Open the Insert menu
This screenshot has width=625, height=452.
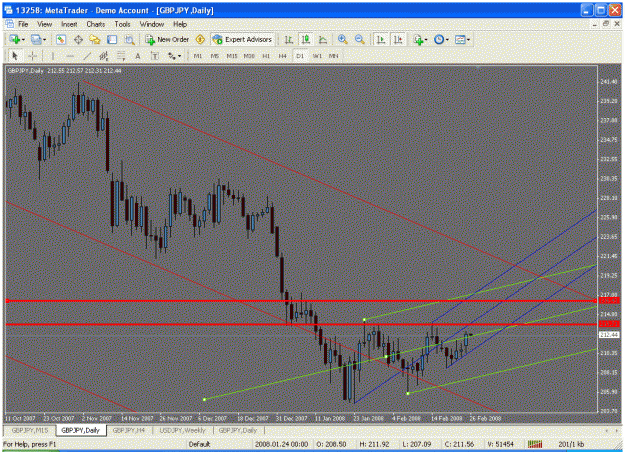pos(69,24)
